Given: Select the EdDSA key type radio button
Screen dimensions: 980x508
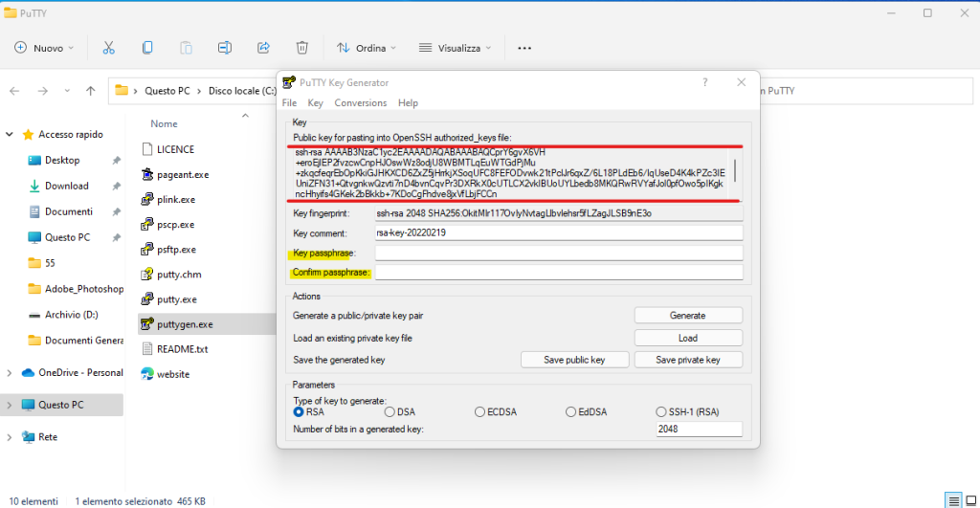Looking at the screenshot, I should (x=570, y=411).
